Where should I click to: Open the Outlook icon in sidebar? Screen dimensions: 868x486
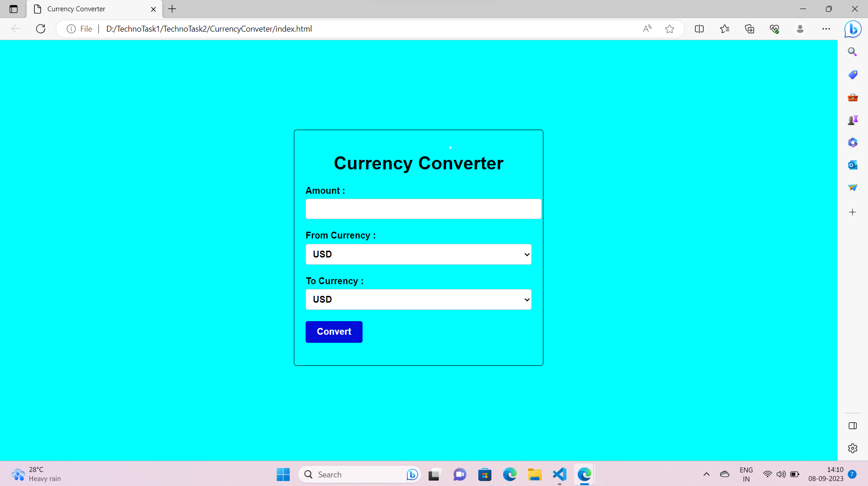click(853, 165)
